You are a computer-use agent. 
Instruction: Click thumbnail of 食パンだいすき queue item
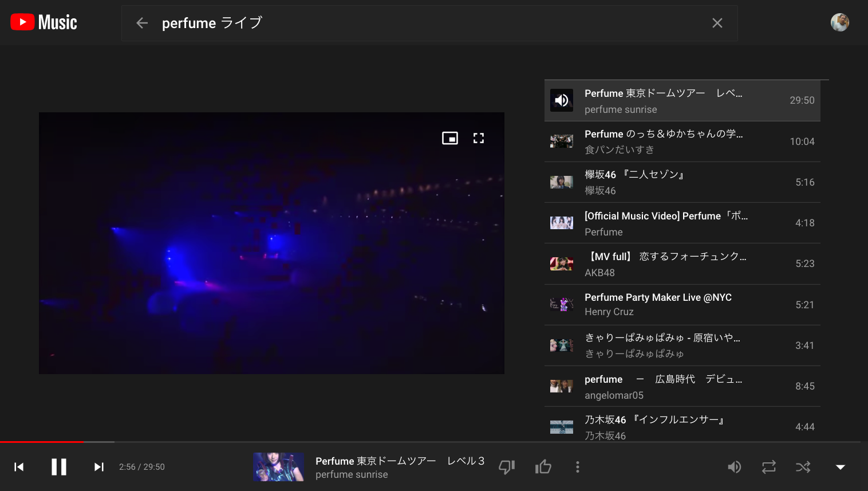pos(562,141)
